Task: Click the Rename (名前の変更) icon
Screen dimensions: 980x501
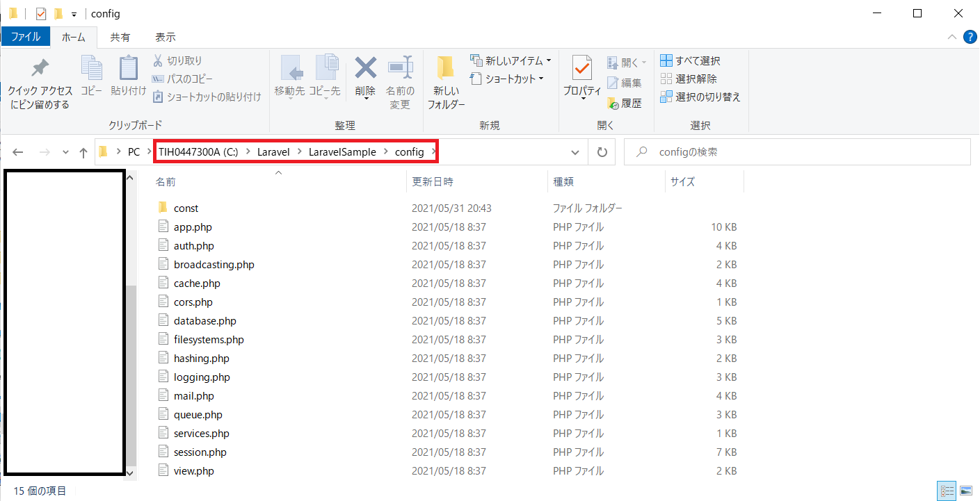Action: (400, 67)
